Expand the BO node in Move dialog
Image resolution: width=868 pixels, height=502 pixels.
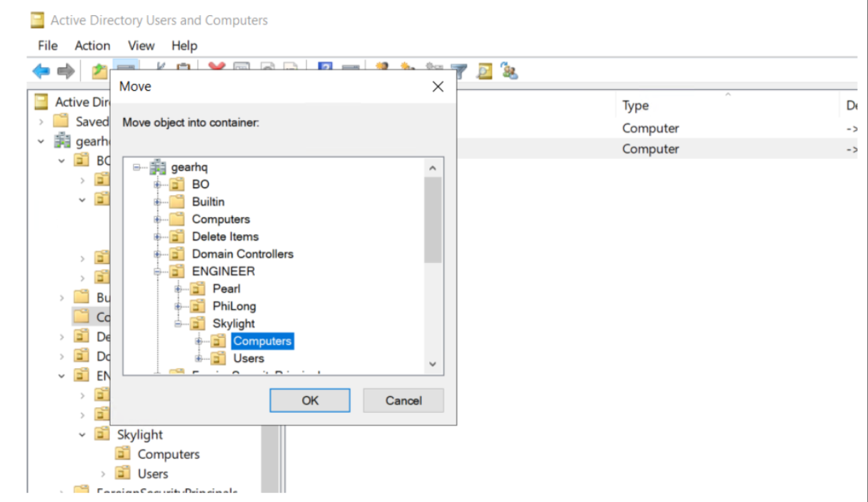(157, 184)
